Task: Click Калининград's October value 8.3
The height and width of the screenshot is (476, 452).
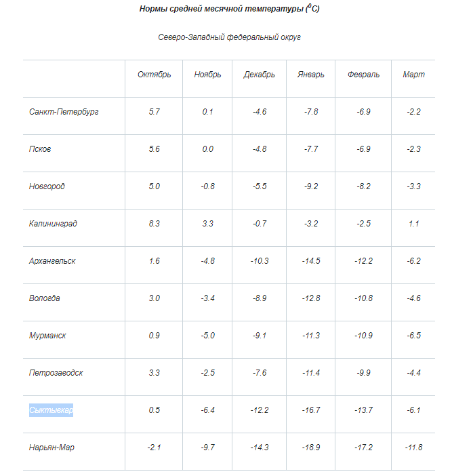Action: click(154, 224)
